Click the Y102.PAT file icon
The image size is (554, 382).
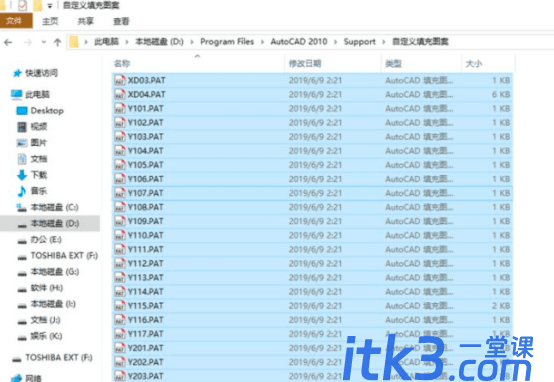point(120,123)
